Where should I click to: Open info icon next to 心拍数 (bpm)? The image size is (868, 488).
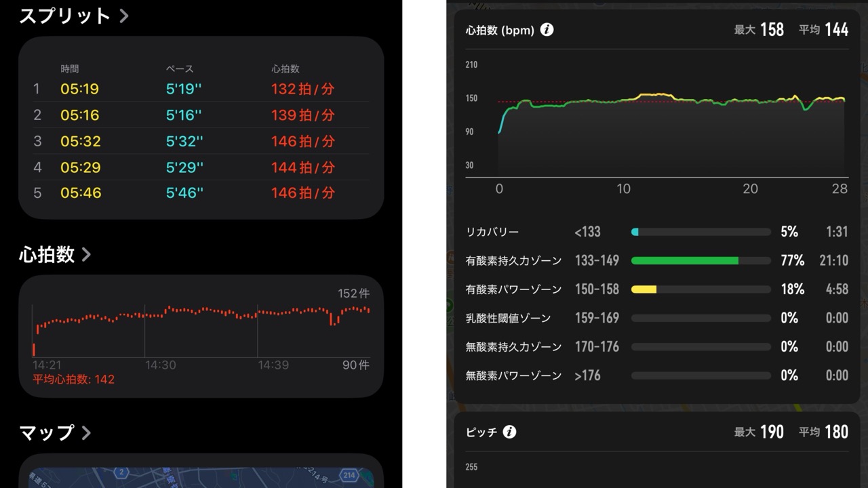547,30
